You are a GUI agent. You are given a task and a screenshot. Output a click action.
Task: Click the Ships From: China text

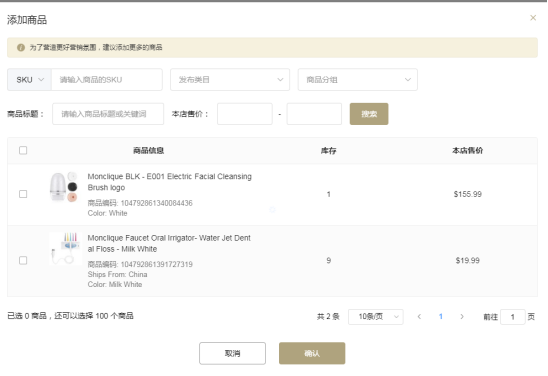(x=117, y=274)
